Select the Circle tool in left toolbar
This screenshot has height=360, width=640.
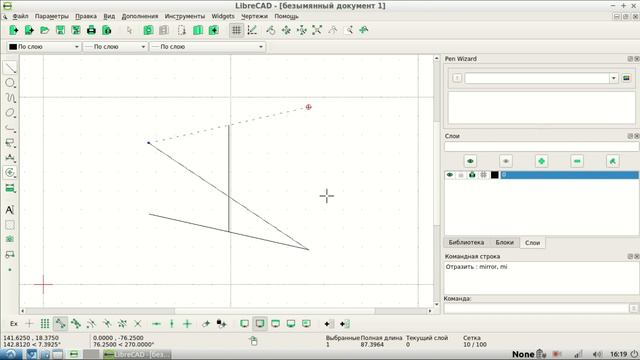10,83
